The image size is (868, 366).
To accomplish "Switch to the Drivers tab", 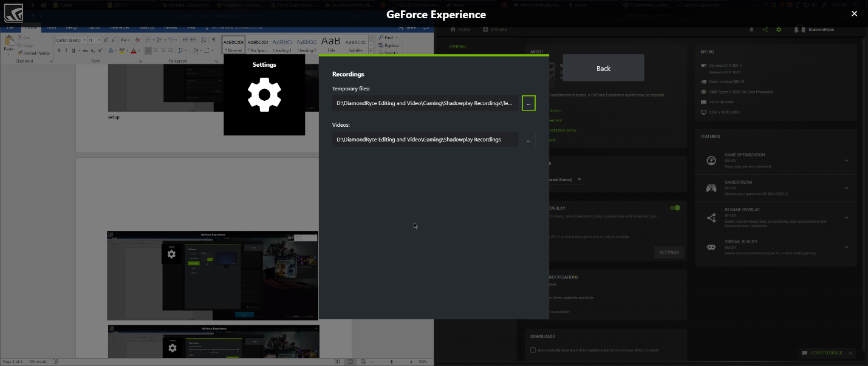I will pyautogui.click(x=494, y=29).
